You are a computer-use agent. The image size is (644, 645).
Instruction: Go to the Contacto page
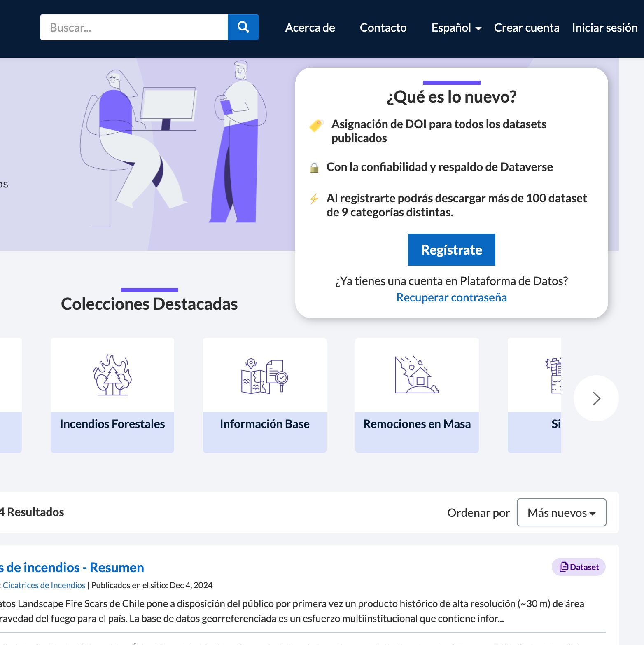point(383,28)
